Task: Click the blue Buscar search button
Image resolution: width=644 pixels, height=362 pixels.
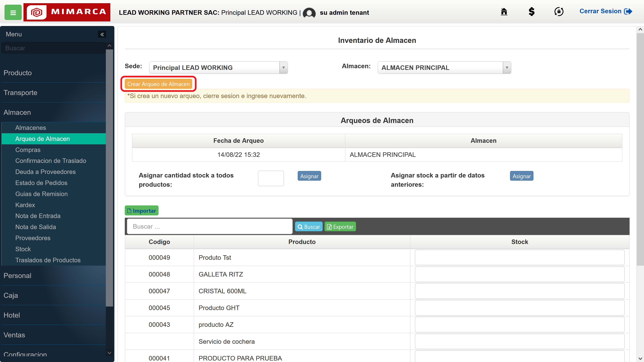Action: tap(309, 227)
